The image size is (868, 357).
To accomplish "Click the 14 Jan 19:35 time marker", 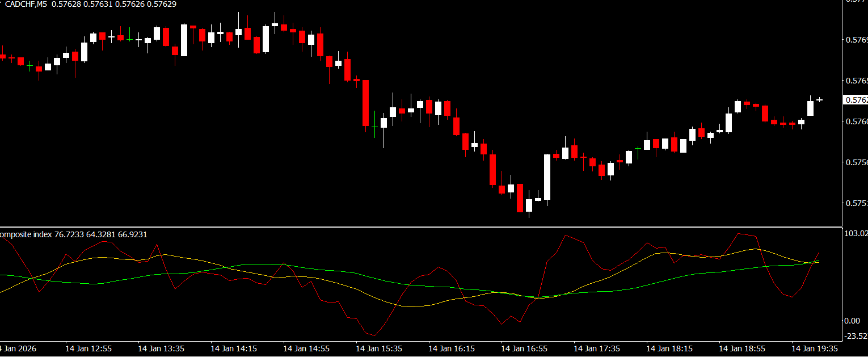I will tap(815, 348).
